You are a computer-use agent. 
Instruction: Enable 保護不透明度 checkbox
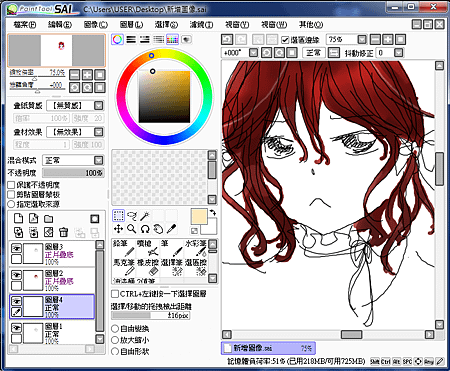pos(11,185)
